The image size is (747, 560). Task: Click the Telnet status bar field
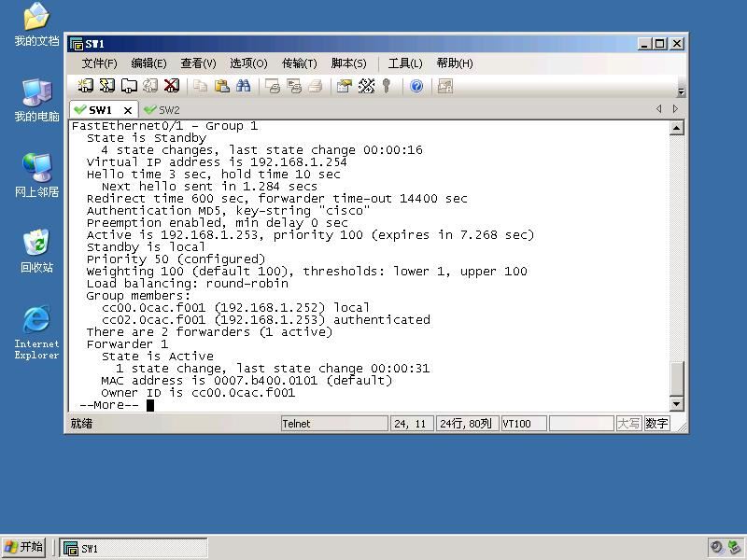(x=334, y=424)
